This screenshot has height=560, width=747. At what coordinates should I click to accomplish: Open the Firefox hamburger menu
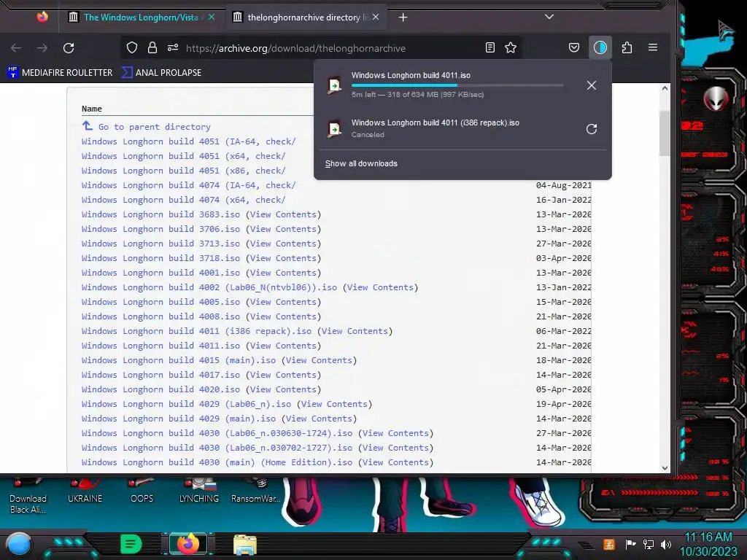pos(653,47)
